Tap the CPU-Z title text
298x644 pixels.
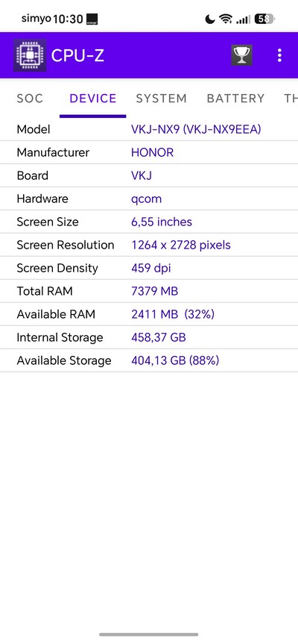click(77, 55)
